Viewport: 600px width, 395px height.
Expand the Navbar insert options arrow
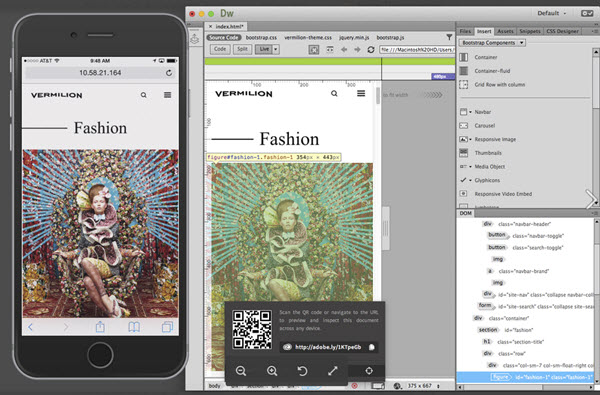coord(470,112)
